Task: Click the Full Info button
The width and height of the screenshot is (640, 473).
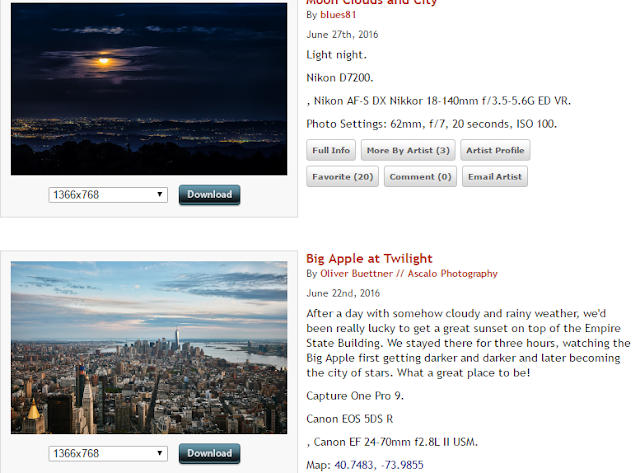Action: [x=331, y=150]
